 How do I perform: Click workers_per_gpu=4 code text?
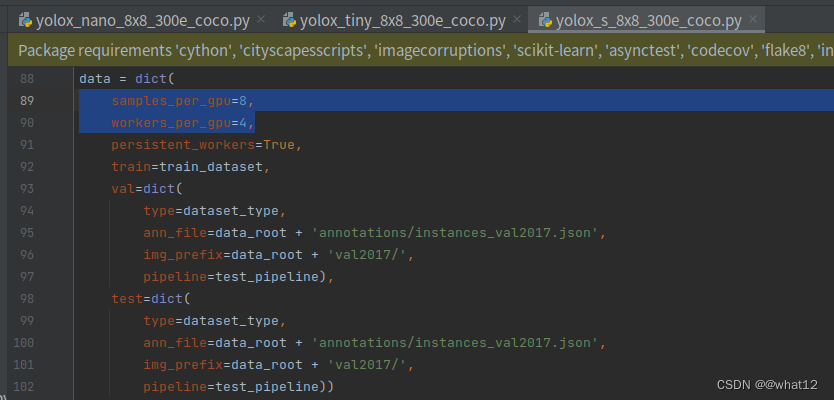pyautogui.click(x=183, y=123)
